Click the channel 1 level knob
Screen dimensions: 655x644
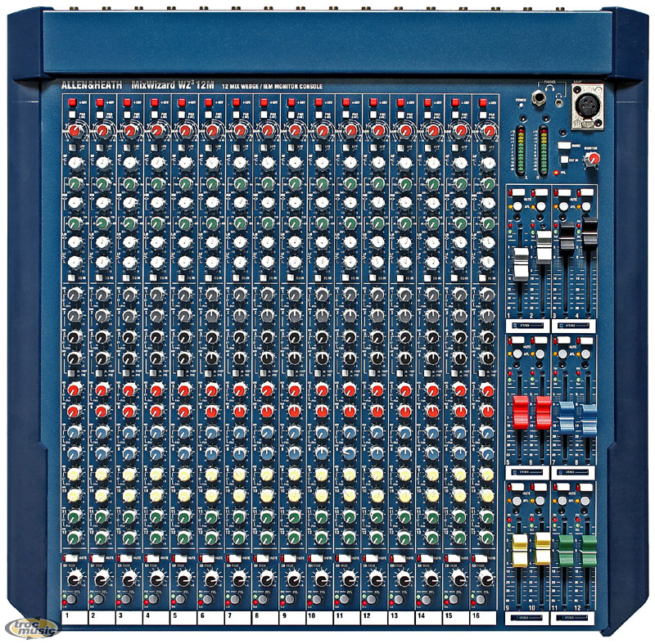73,579
